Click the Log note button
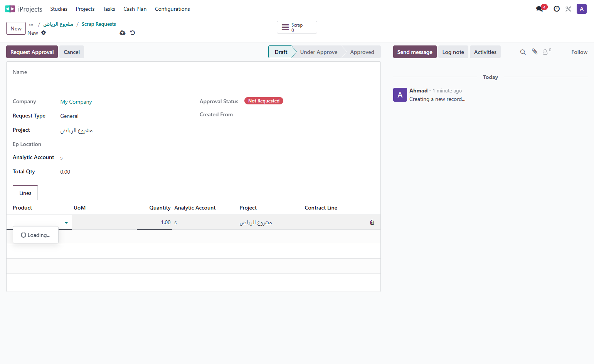 point(453,52)
